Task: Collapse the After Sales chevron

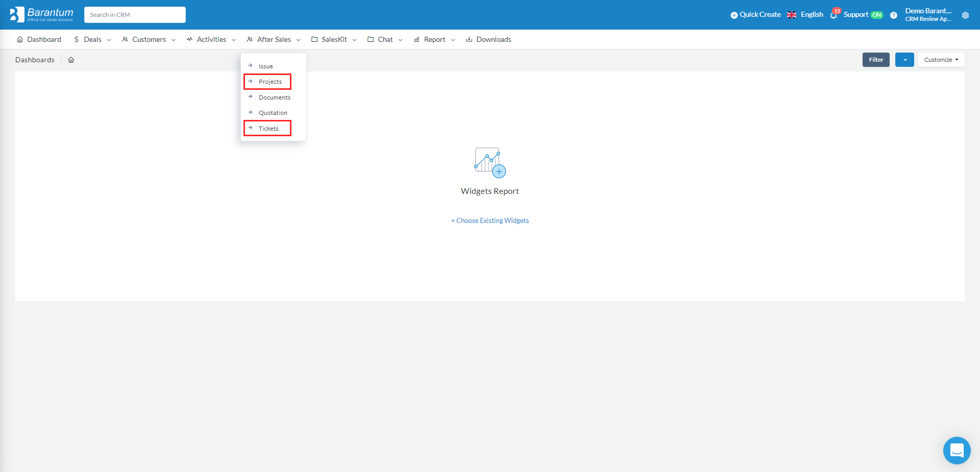Action: pyautogui.click(x=299, y=40)
